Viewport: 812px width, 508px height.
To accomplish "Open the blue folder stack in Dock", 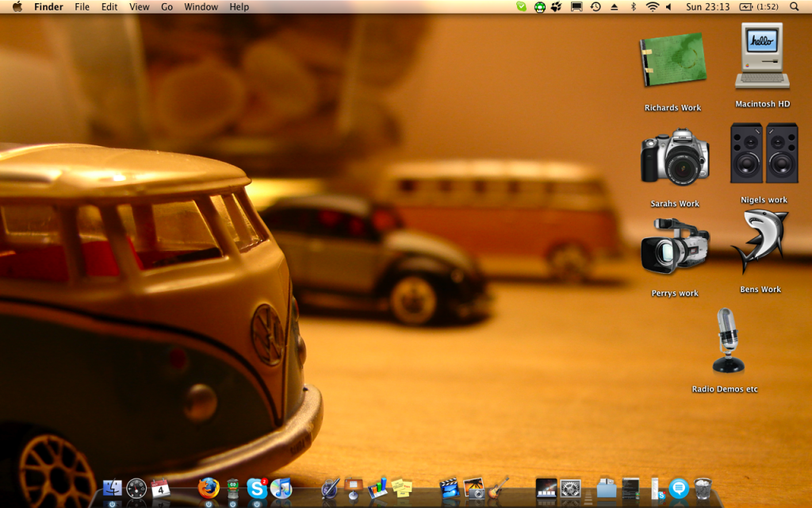I will (607, 488).
